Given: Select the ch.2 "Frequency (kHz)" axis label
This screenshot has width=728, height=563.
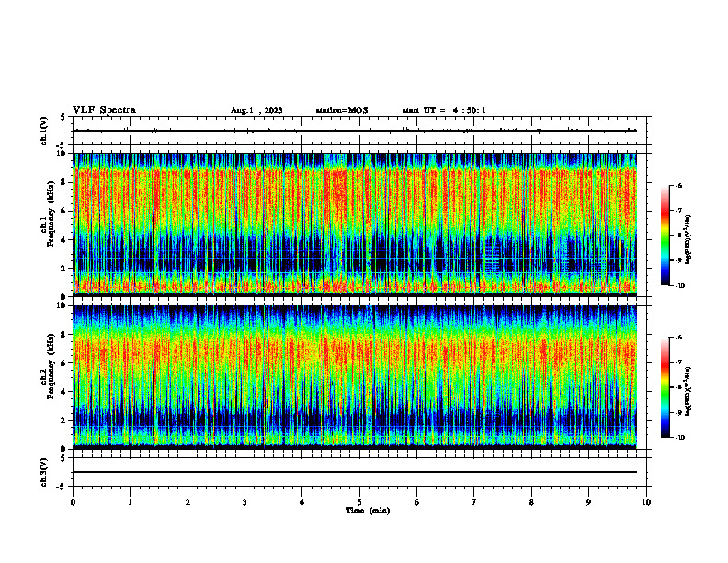Looking at the screenshot, I should click(x=51, y=366).
